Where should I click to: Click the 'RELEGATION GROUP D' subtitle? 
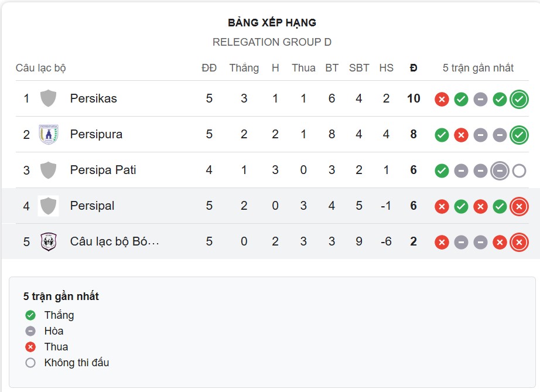click(x=270, y=42)
